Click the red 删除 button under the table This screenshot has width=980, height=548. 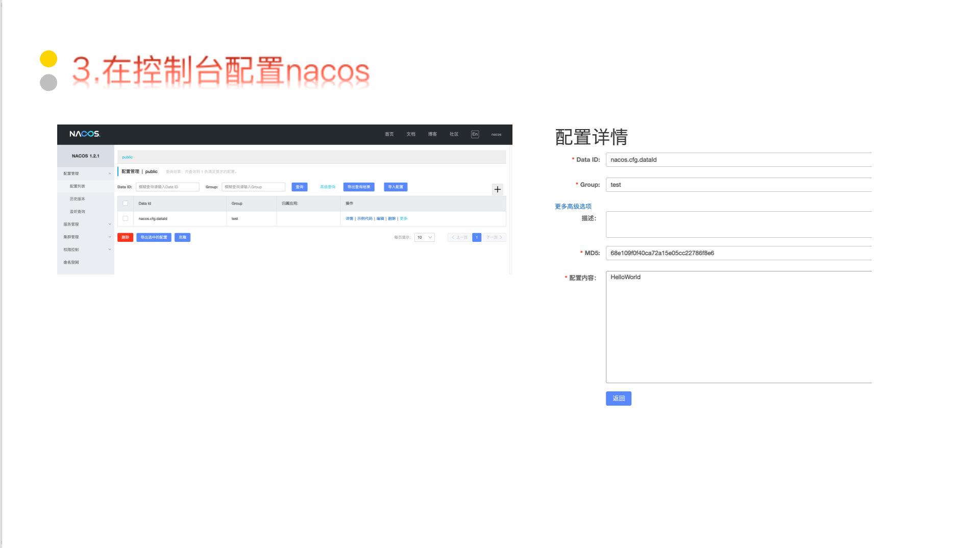(x=125, y=237)
